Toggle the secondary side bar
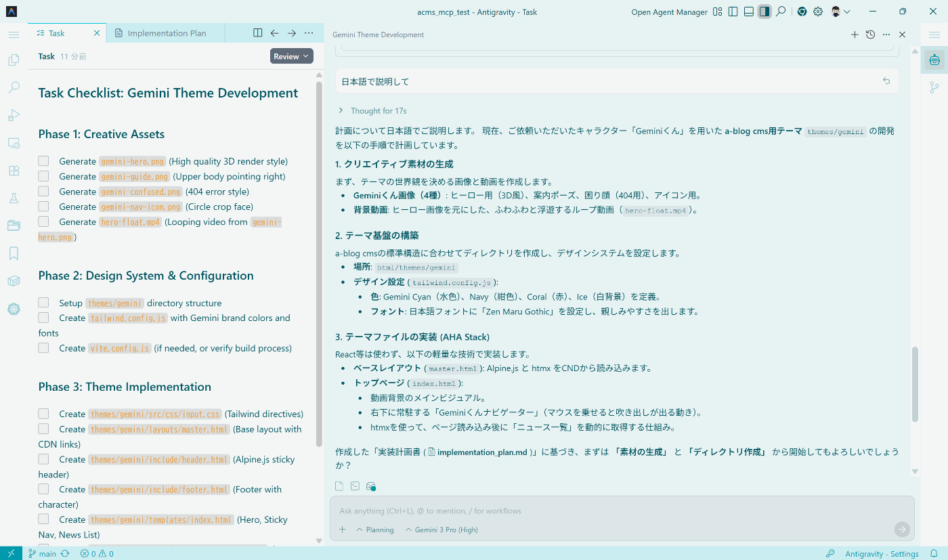Image resolution: width=948 pixels, height=560 pixels. 764,12
